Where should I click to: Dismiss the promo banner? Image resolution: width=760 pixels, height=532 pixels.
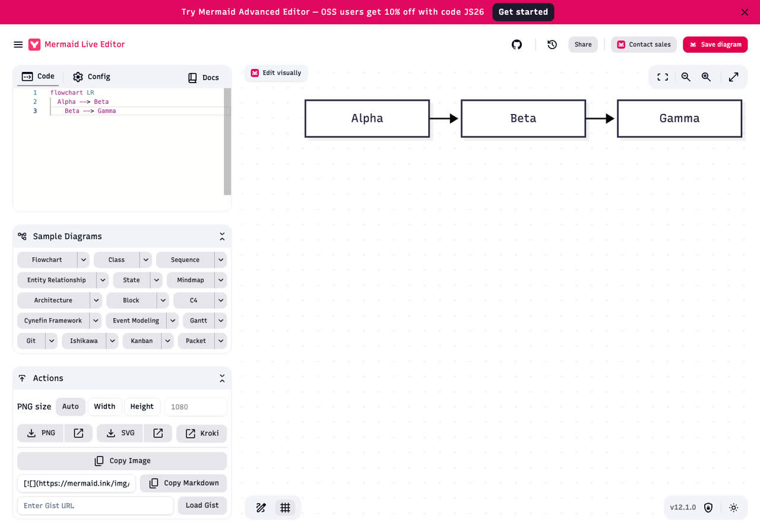745,12
